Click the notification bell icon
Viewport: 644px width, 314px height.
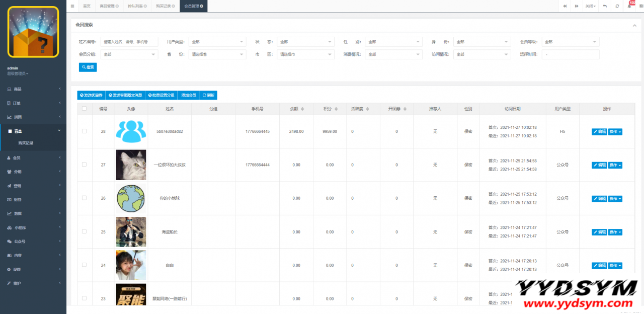click(x=629, y=6)
